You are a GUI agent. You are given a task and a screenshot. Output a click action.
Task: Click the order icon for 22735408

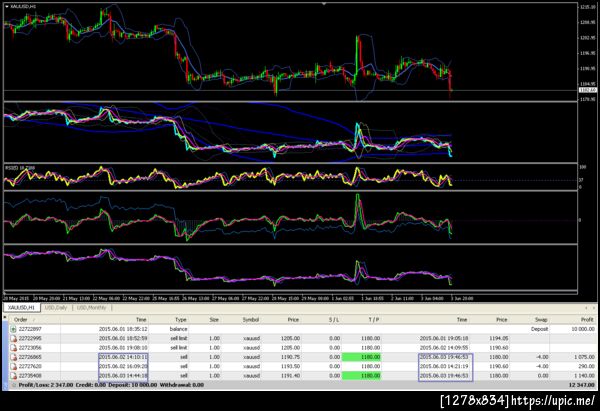(13, 376)
